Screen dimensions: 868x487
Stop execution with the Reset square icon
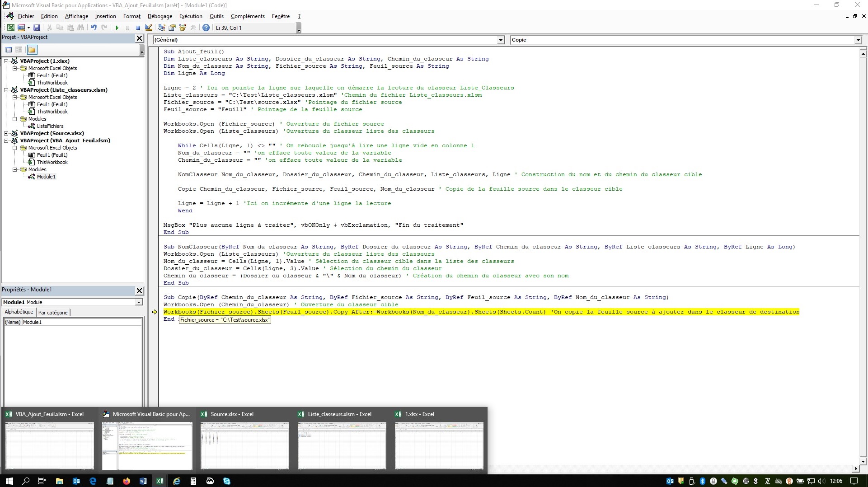point(138,28)
